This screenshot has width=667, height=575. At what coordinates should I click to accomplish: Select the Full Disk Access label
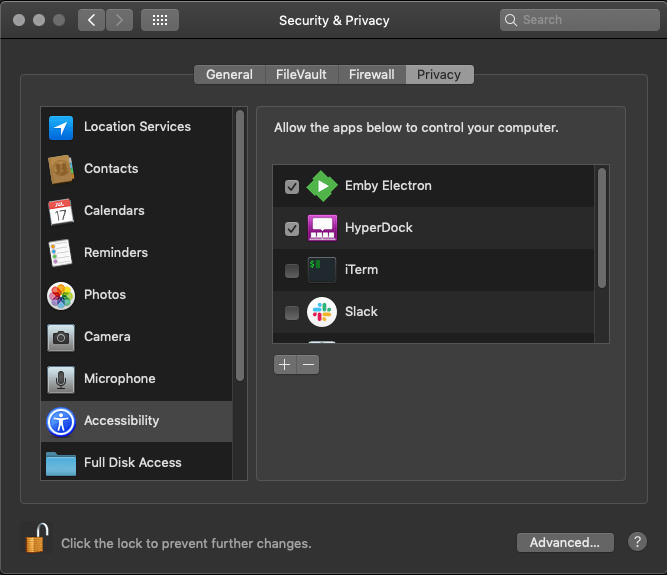coord(133,462)
